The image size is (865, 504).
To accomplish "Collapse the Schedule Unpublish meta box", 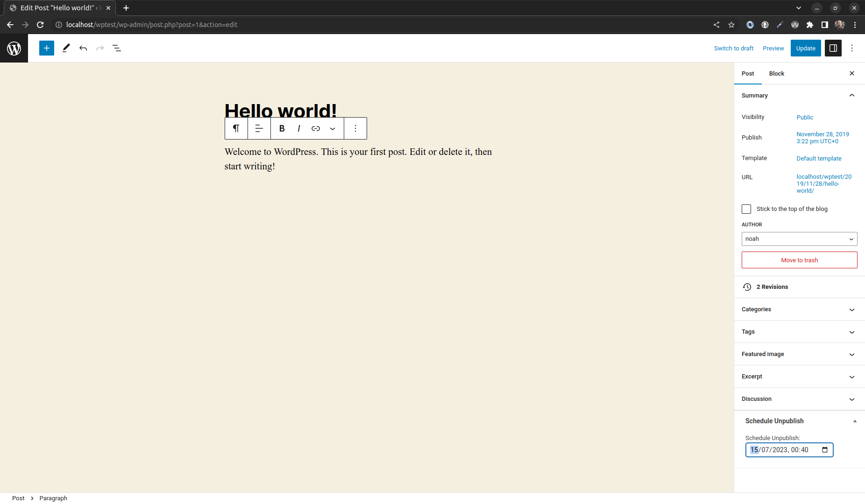I will coord(855,421).
